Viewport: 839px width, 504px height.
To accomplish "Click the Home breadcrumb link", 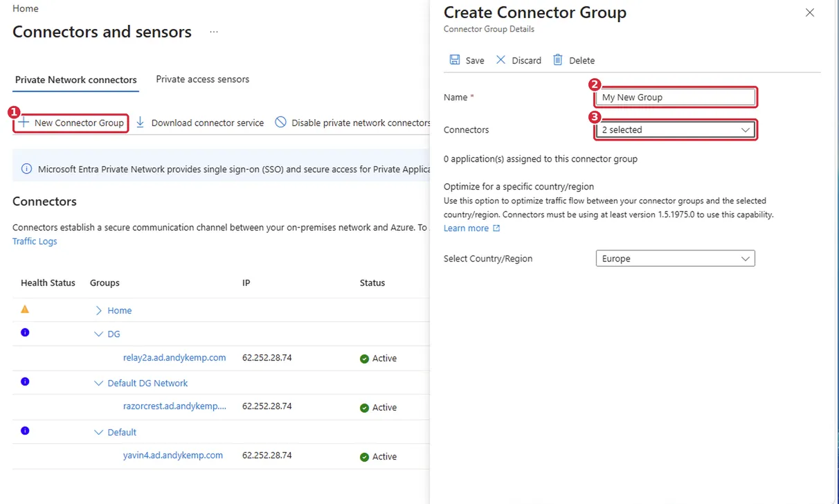I will (x=26, y=9).
